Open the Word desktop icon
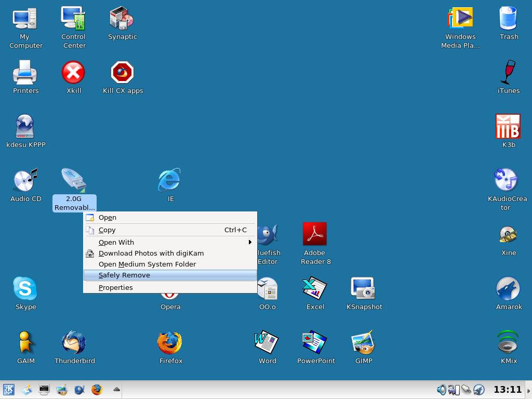 (x=267, y=342)
